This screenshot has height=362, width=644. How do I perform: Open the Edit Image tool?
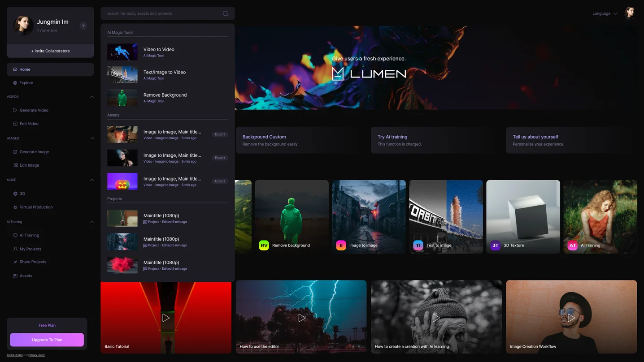coord(30,165)
